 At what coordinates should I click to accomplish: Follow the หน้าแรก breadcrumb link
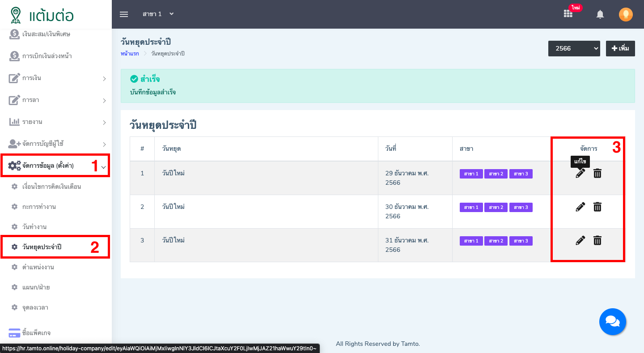point(130,54)
